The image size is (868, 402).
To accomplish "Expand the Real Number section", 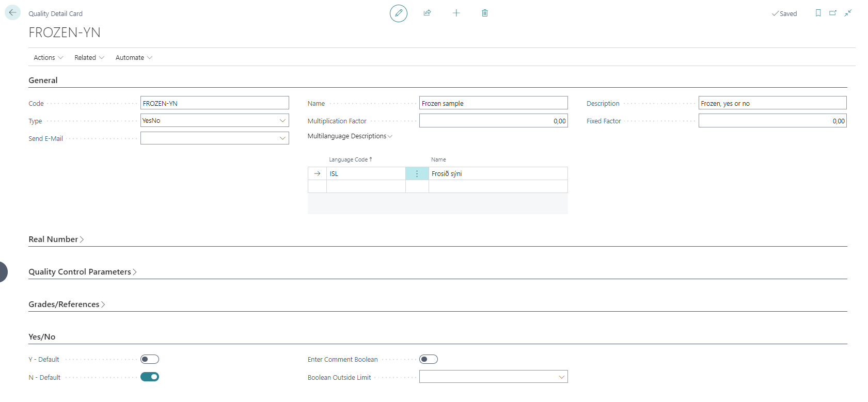I will coord(56,239).
